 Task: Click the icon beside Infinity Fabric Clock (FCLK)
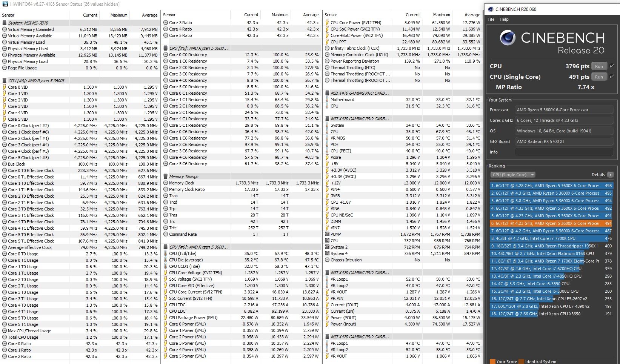click(327, 48)
